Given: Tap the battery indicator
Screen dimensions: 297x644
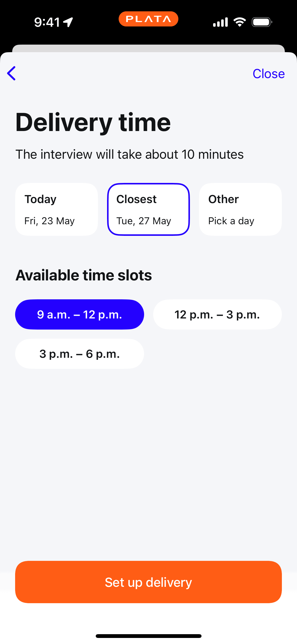Looking at the screenshot, I should pos(261,22).
